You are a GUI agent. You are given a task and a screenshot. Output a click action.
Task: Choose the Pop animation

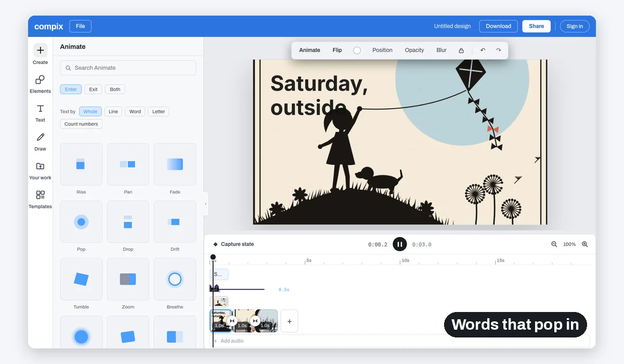tap(81, 222)
